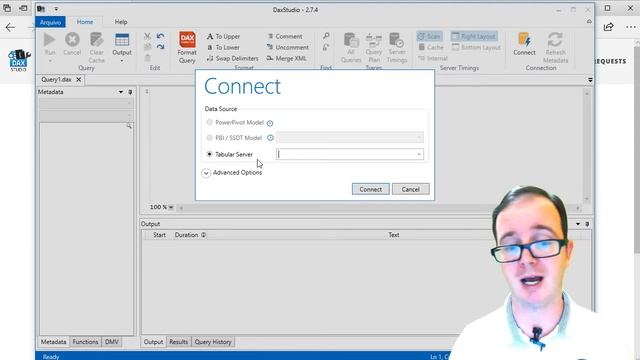The width and height of the screenshot is (640, 360).
Task: Select the PBI / SSDT Model radio button
Action: click(209, 138)
